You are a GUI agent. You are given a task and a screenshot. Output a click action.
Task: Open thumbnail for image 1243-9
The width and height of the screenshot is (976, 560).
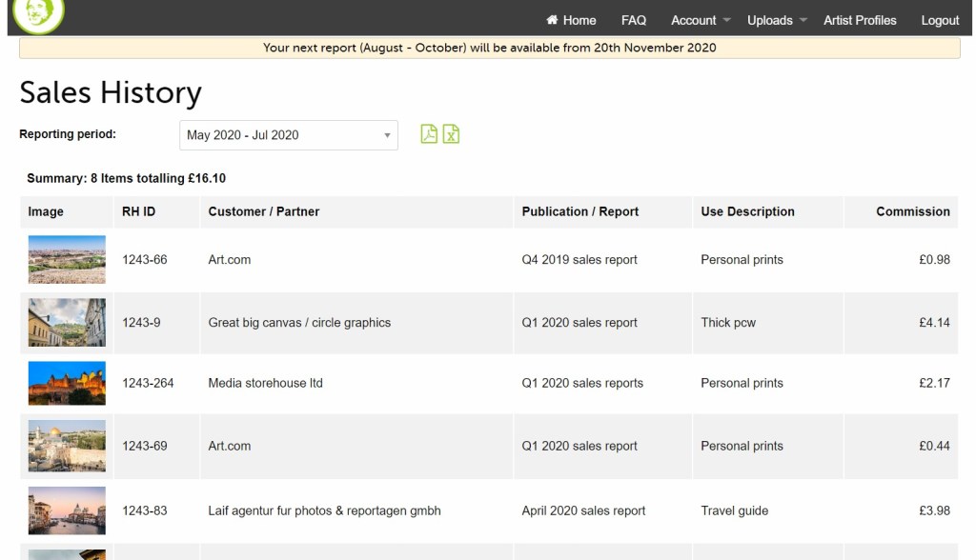[67, 323]
